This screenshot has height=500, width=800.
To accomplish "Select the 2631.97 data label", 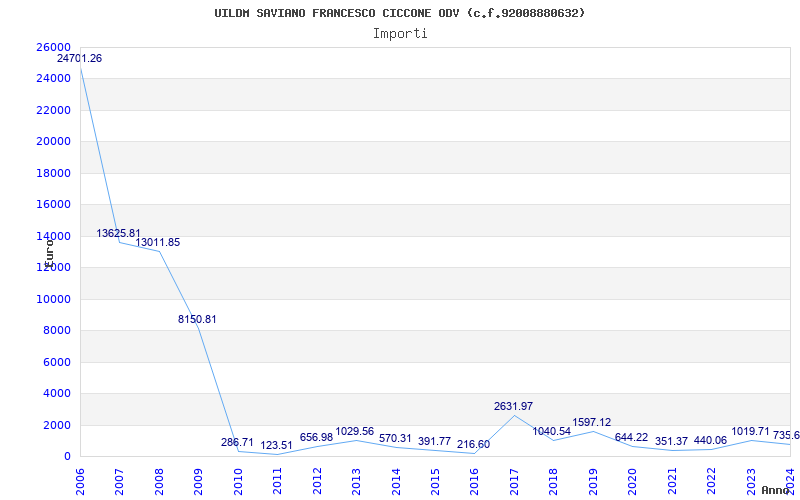I will 513,406.
